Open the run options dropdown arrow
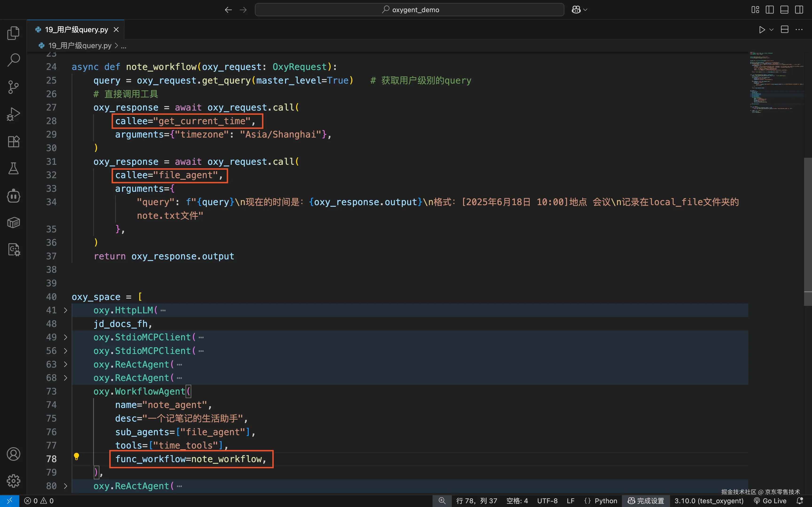812x507 pixels. tap(771, 30)
